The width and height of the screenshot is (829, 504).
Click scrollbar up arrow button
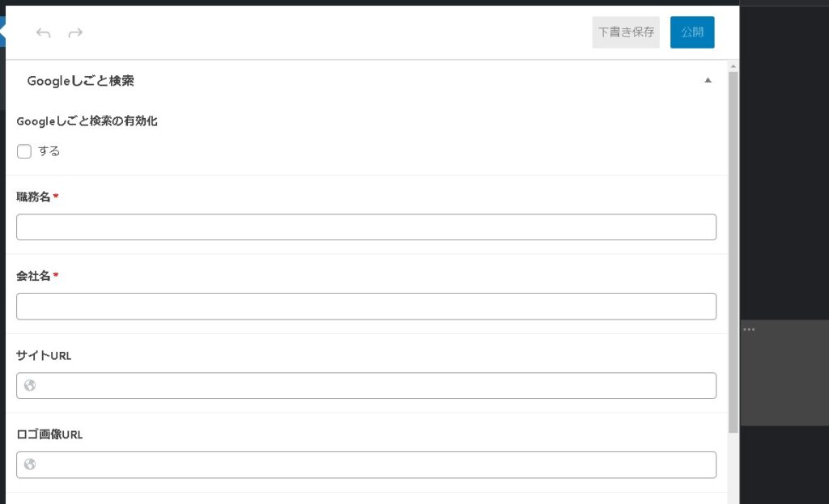[733, 66]
